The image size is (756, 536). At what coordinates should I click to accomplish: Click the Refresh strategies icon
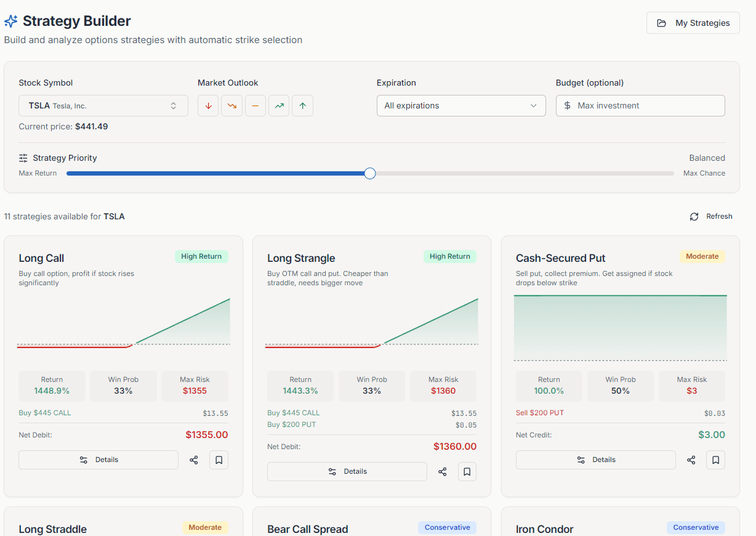point(694,216)
